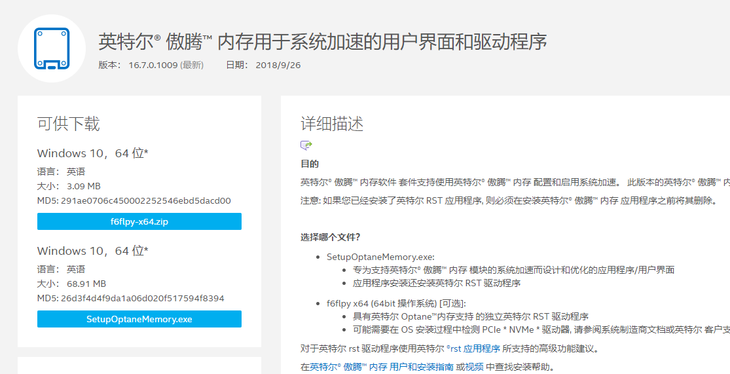Download the f6flpy-x64.zip file
730x374 pixels.
pos(139,222)
